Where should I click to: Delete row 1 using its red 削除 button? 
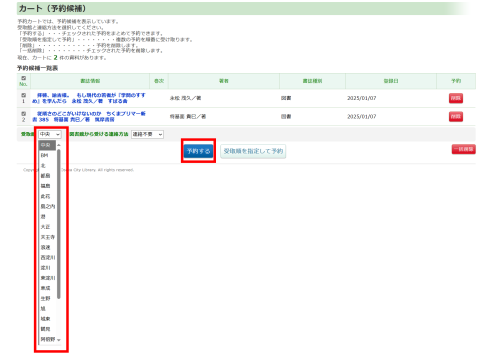click(456, 98)
